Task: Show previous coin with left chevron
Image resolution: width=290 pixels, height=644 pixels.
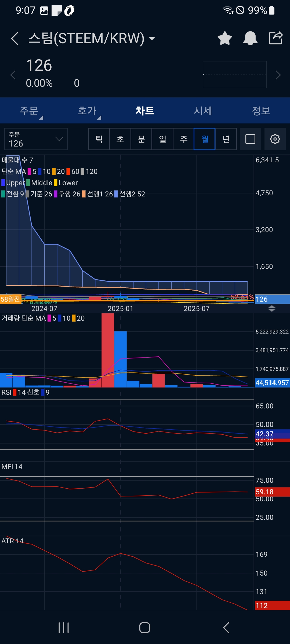Action: (13, 75)
